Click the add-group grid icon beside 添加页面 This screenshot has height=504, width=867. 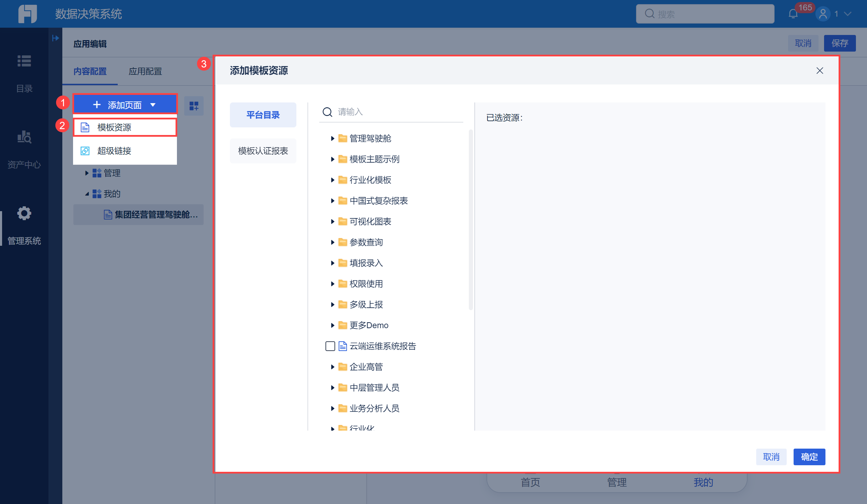194,106
